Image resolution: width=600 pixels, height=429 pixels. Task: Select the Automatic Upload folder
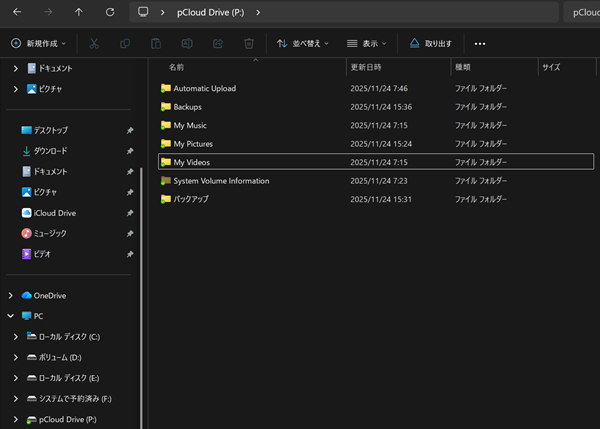[204, 88]
